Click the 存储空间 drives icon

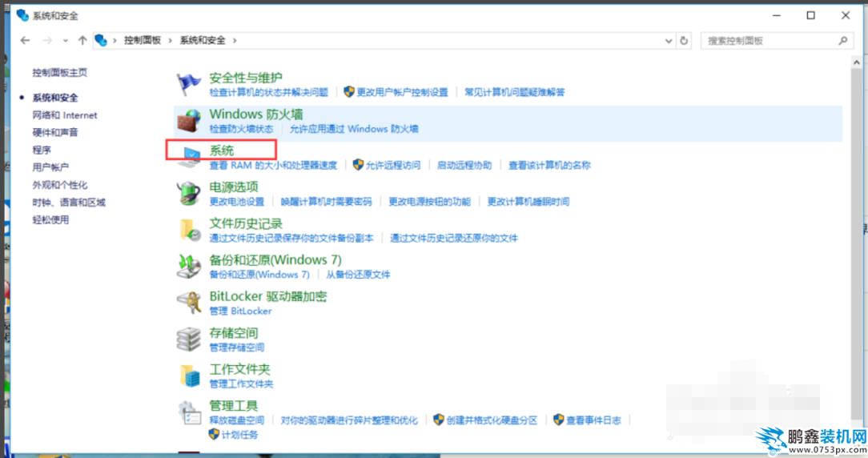188,339
